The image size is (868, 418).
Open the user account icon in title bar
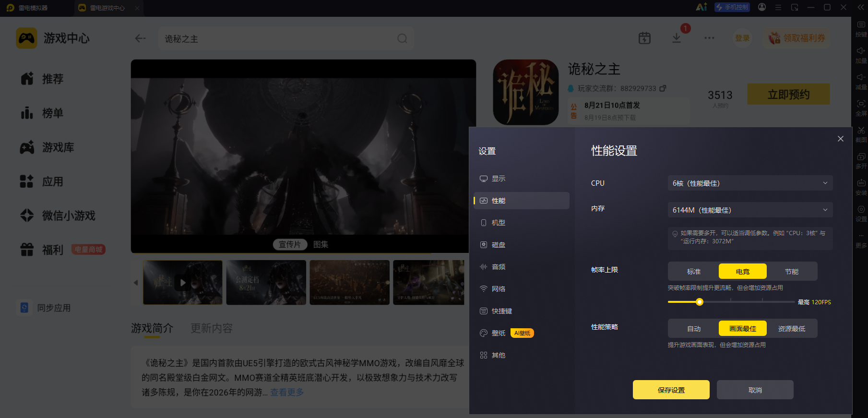762,7
